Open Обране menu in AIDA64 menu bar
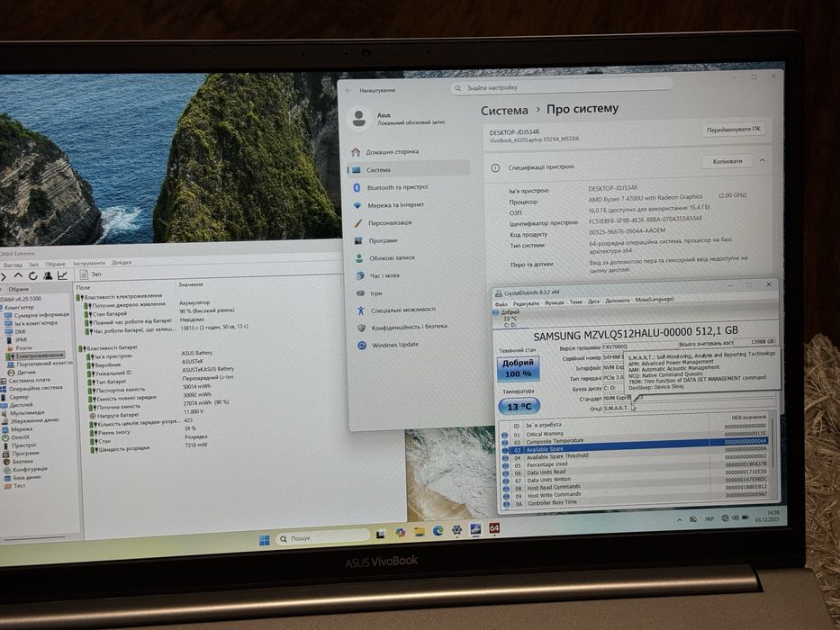The width and height of the screenshot is (840, 630). click(x=55, y=264)
